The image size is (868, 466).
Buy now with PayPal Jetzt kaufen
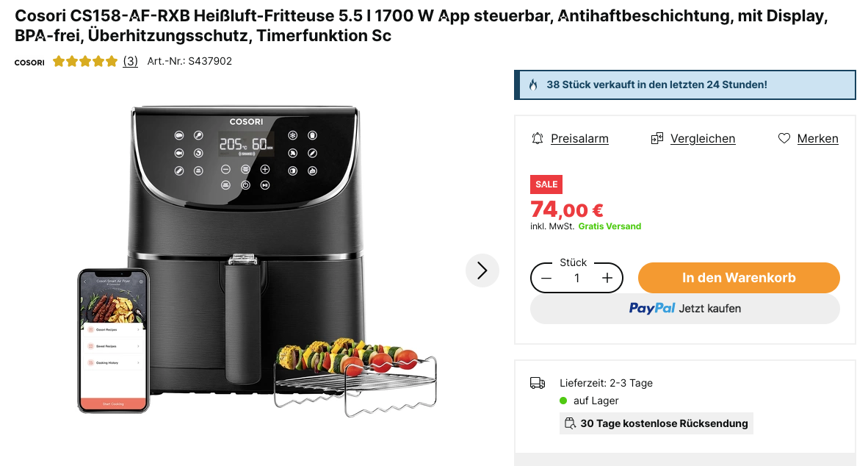[x=684, y=309]
